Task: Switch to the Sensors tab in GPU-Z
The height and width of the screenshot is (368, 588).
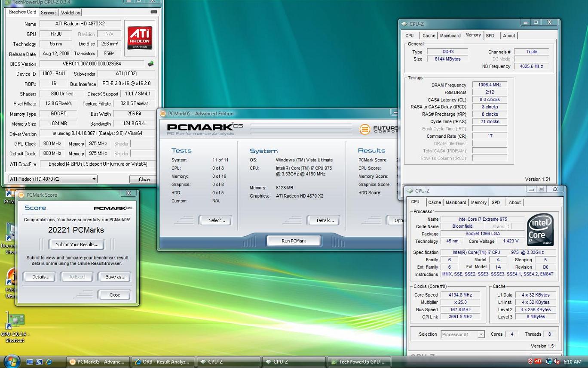Action: (49, 12)
